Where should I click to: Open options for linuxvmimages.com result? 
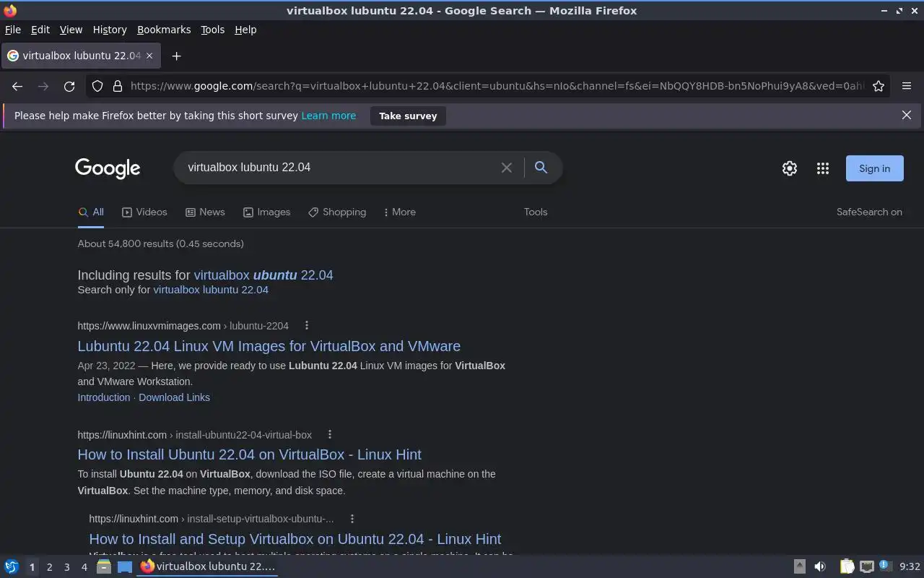[x=307, y=326]
